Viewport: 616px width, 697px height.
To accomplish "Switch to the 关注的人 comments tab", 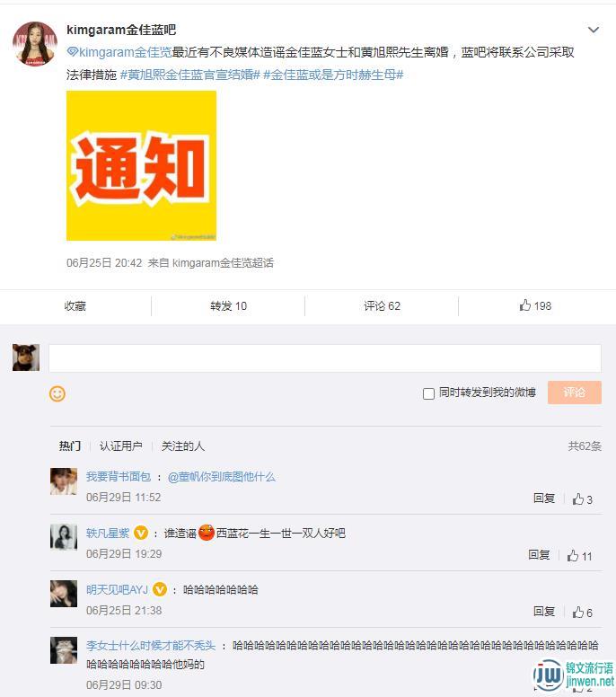I will tap(182, 446).
